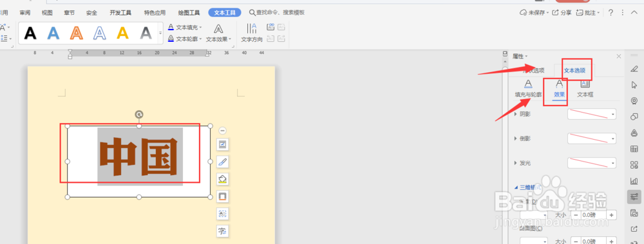Apply the blue fill WordArt style
The width and height of the screenshot is (644, 244).
[53, 33]
